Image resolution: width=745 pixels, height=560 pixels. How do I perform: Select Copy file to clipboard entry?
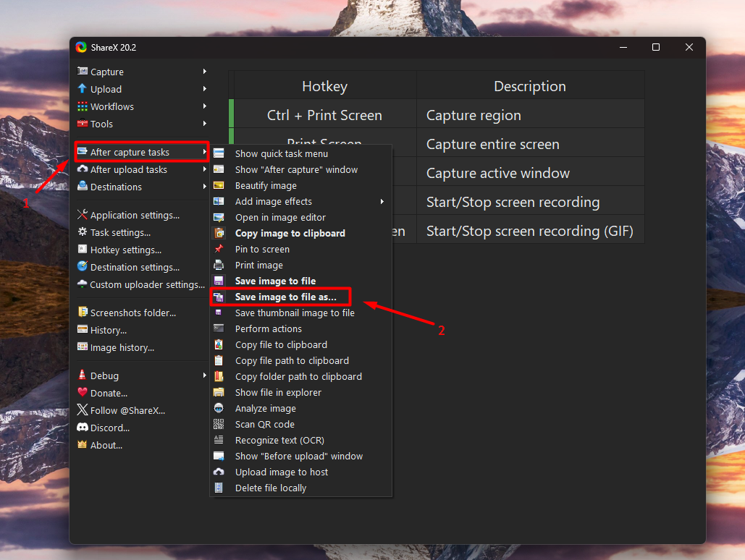[300, 345]
